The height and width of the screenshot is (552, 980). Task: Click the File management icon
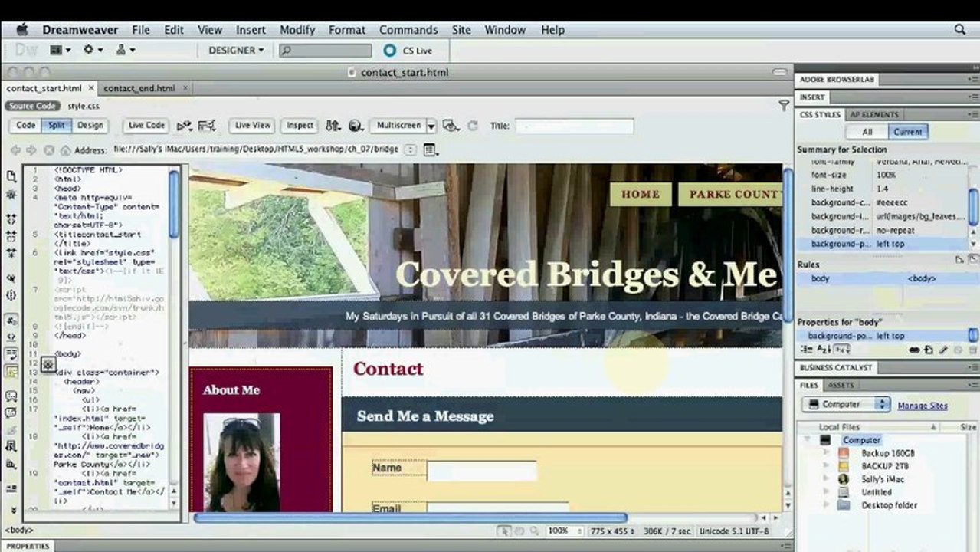coord(333,126)
